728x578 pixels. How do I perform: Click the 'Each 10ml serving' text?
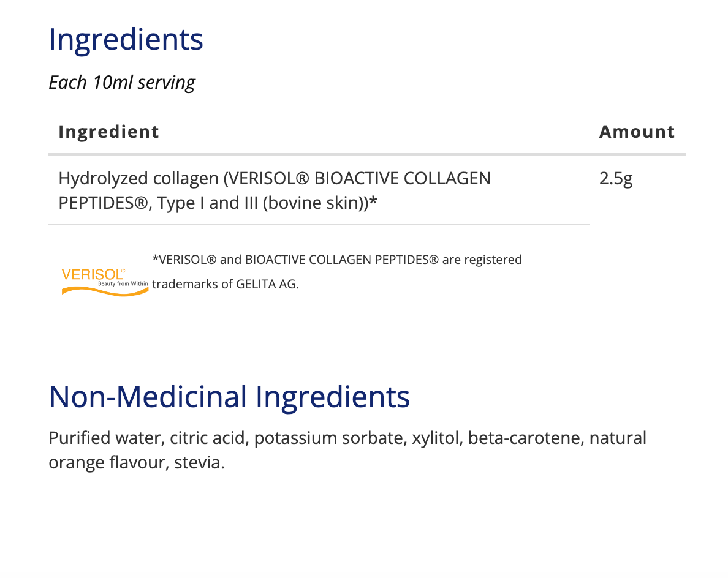pos(122,82)
